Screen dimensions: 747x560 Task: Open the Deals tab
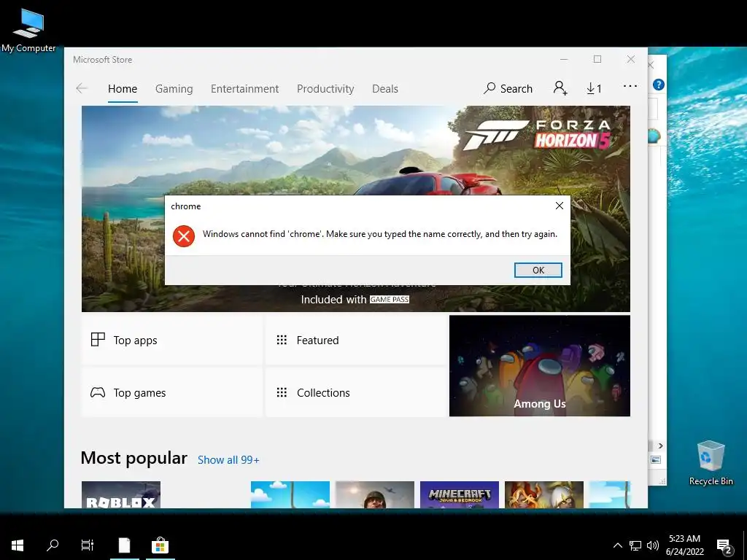tap(385, 88)
